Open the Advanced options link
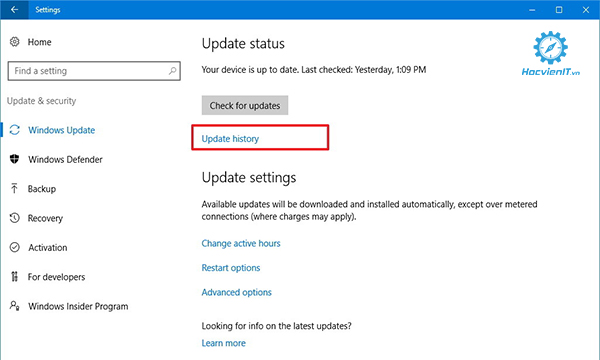600x360 pixels. [236, 292]
